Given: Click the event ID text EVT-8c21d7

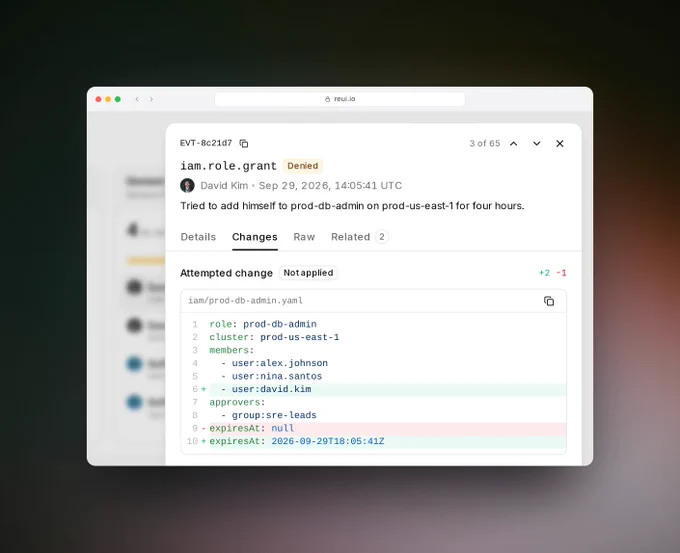Looking at the screenshot, I should point(206,143).
